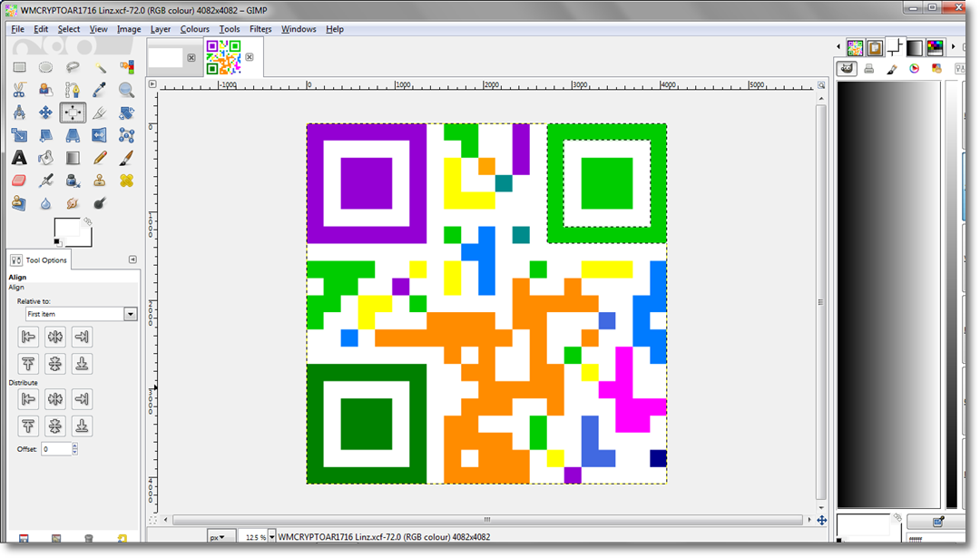
Task: Switch to the gradients dock tab
Action: pos(915,47)
